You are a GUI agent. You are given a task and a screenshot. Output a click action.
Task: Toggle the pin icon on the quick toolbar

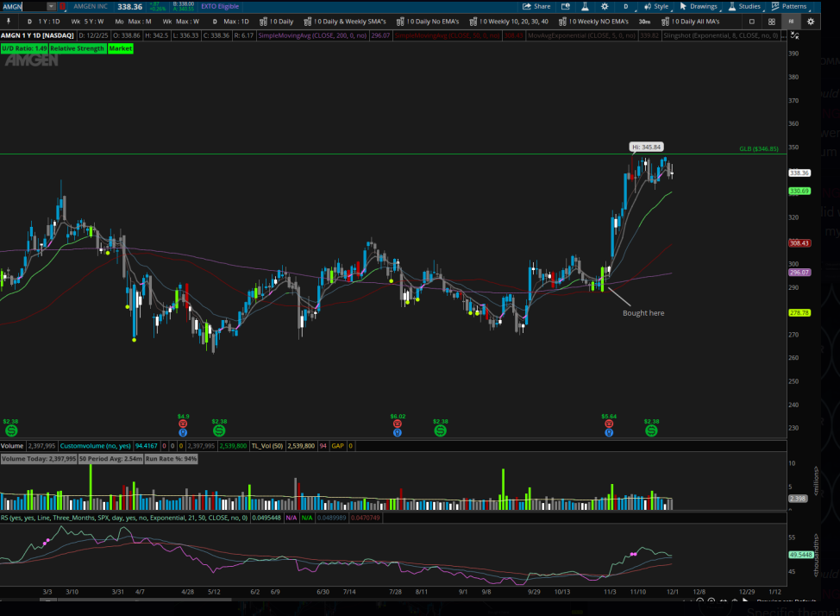[8, 22]
